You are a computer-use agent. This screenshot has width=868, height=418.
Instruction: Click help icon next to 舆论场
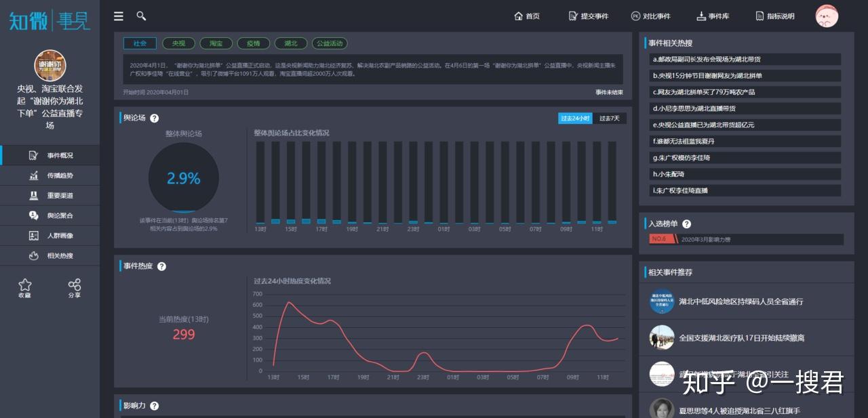pos(154,118)
